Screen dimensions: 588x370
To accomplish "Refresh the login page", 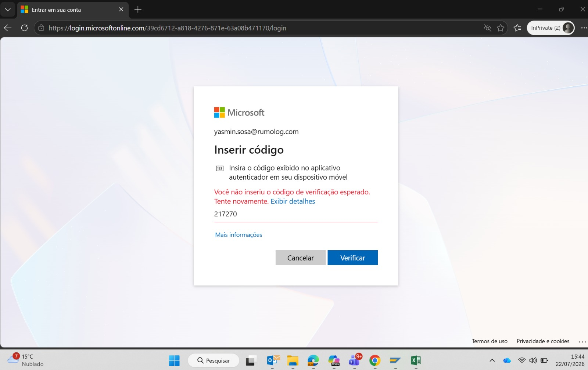I will (x=25, y=28).
